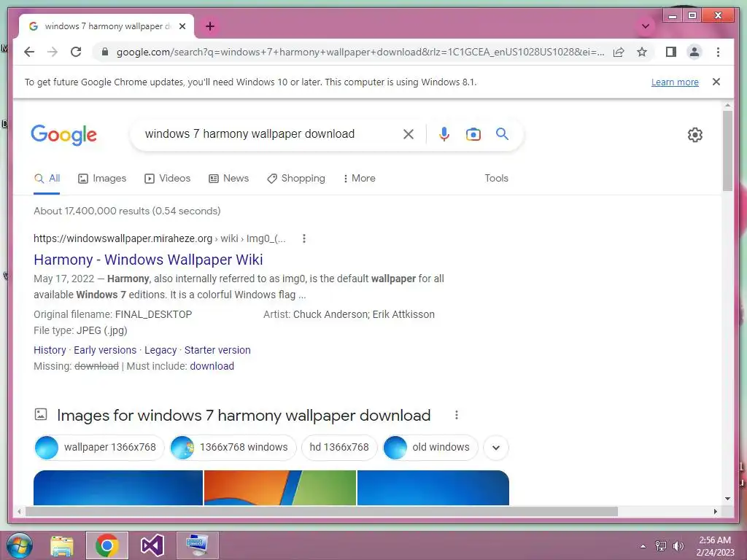Image resolution: width=747 pixels, height=560 pixels.
Task: Open the Chrome profile avatar menu
Action: coord(694,52)
